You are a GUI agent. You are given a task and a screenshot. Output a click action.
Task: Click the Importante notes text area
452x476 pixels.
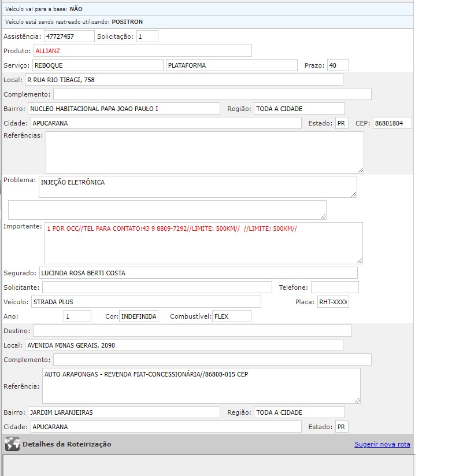tap(203, 243)
